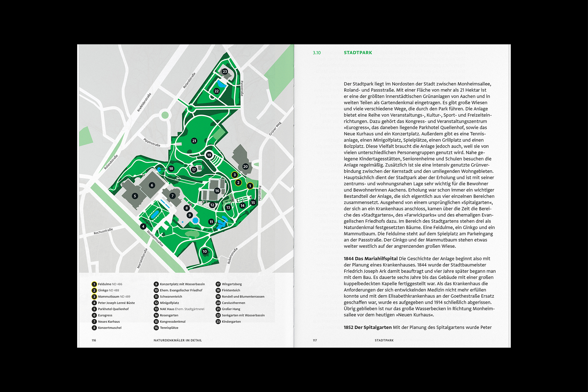Viewport: 588px width, 392px height.
Task: Click the bold heading '1852 Der Spitalgarten'
Action: pos(367,327)
